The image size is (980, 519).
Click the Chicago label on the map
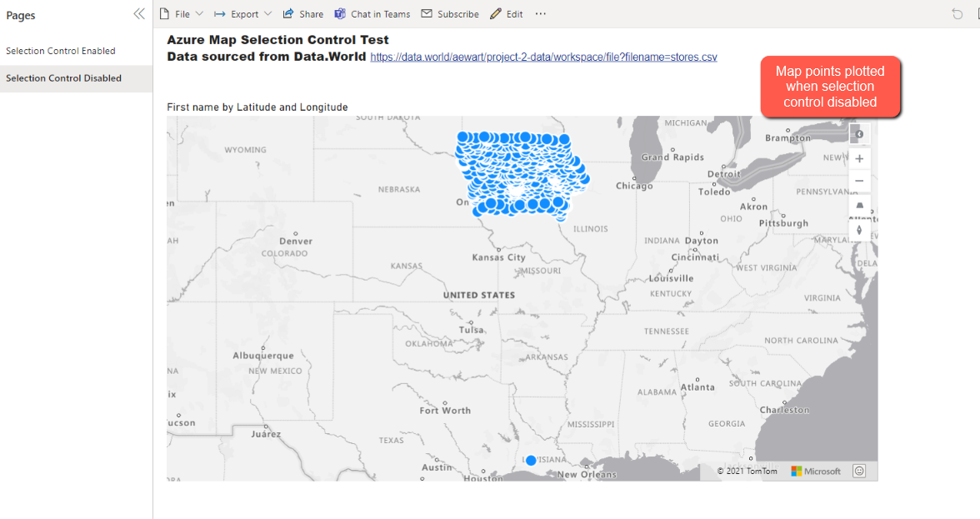(634, 186)
